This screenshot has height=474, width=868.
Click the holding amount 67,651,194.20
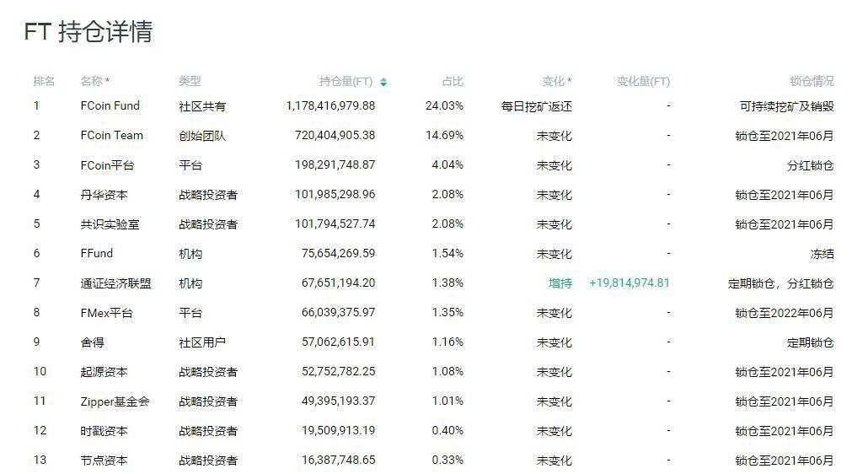tap(338, 283)
